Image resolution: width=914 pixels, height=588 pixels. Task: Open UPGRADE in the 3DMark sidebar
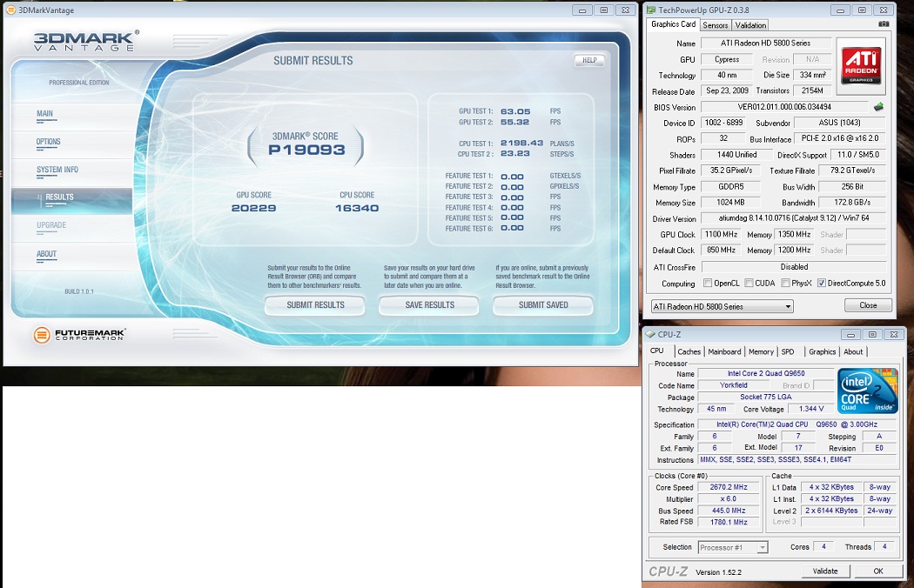[72, 227]
